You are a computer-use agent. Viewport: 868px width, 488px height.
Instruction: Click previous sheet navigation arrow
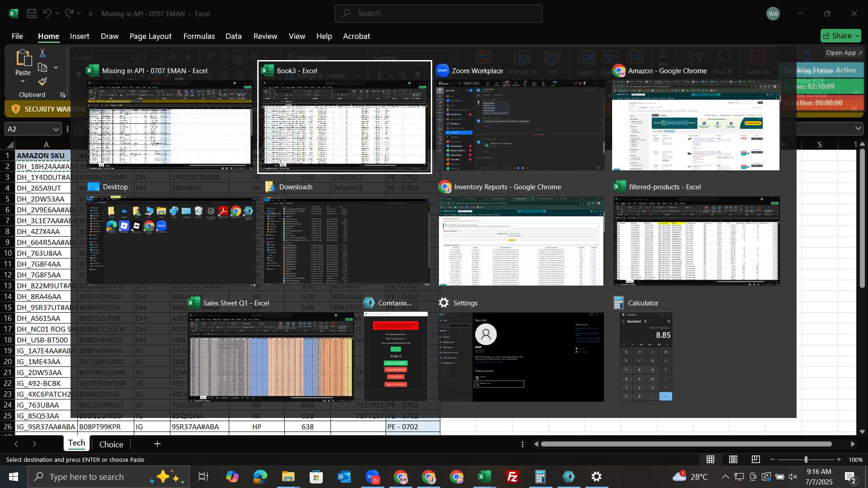click(16, 444)
